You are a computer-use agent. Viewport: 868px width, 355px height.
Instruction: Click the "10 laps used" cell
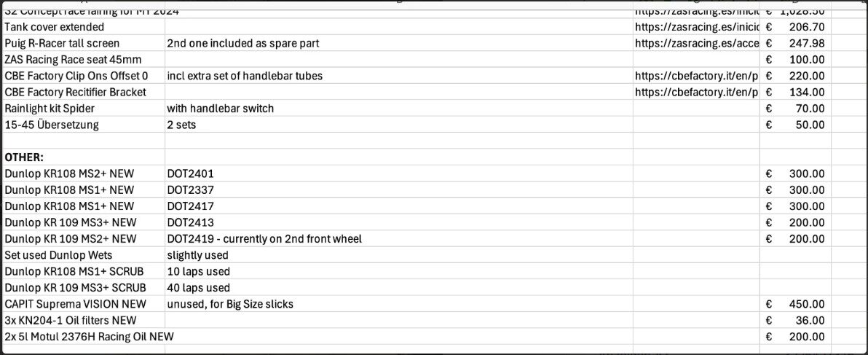click(x=198, y=271)
